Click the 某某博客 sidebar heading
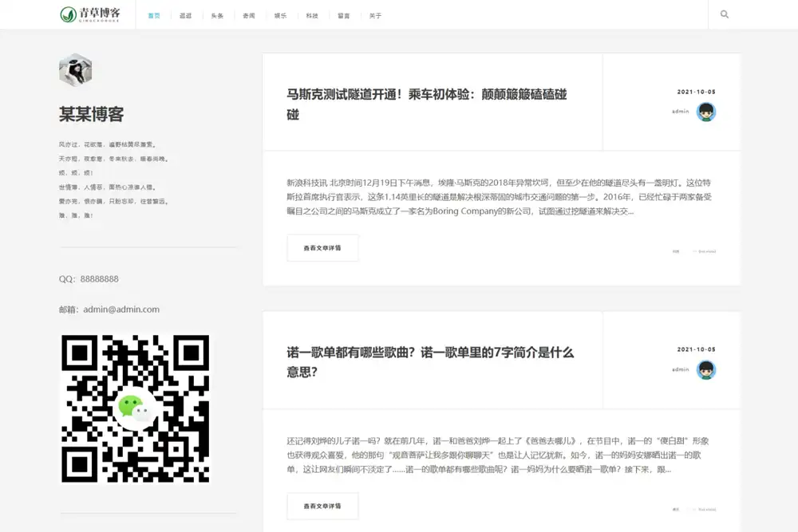 coord(92,114)
